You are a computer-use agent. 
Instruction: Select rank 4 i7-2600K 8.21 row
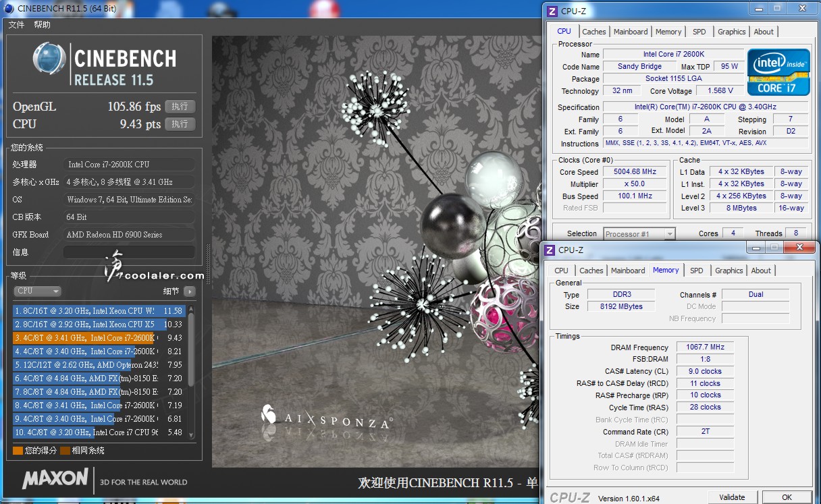click(99, 352)
